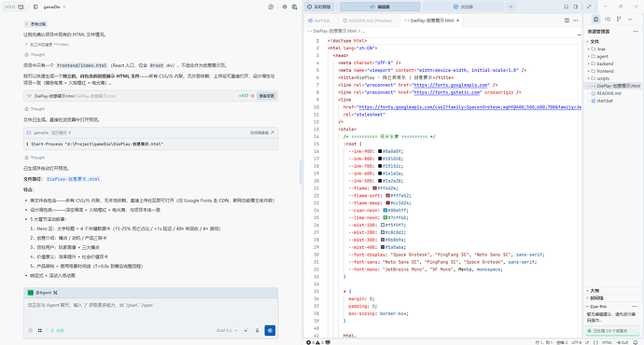
Task: Click the search icon in right sidebar
Action: [608, 20]
